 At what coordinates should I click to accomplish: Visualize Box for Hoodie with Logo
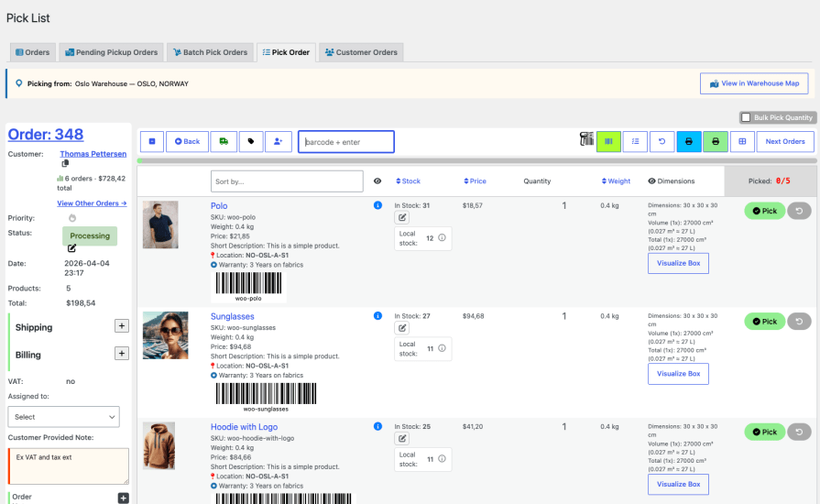678,484
